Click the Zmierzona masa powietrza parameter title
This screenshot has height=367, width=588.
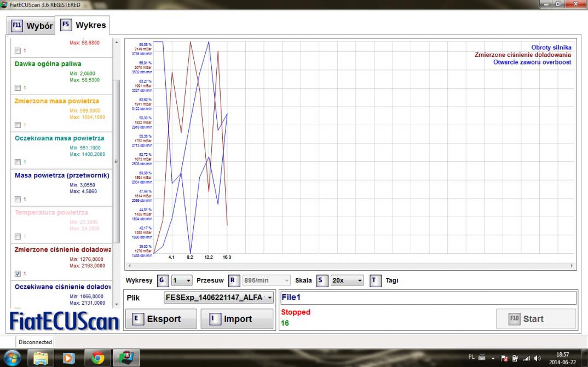(56, 101)
